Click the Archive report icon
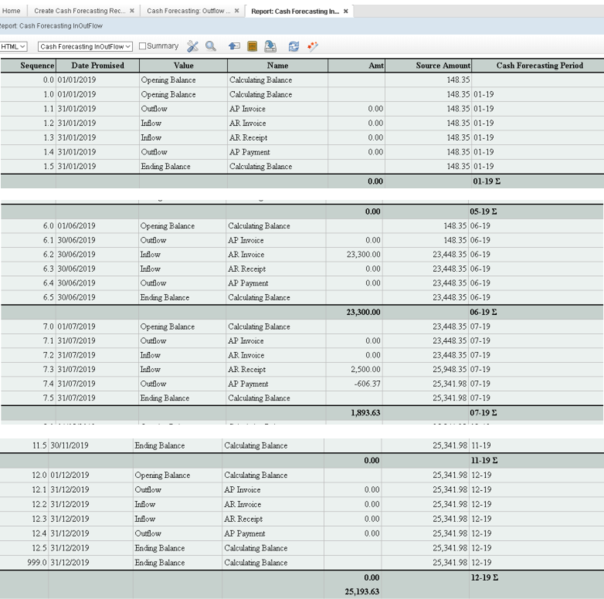 click(252, 46)
